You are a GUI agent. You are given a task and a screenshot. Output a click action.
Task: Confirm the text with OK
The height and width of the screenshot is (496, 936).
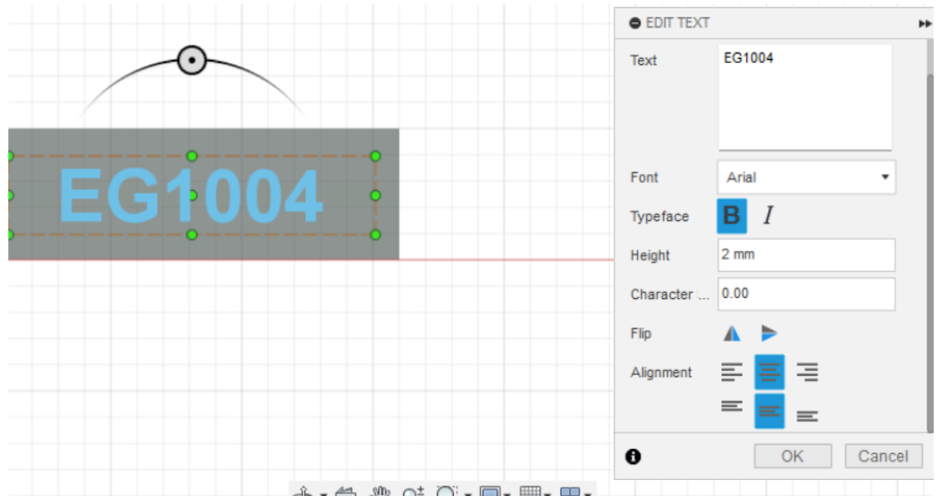coord(793,456)
